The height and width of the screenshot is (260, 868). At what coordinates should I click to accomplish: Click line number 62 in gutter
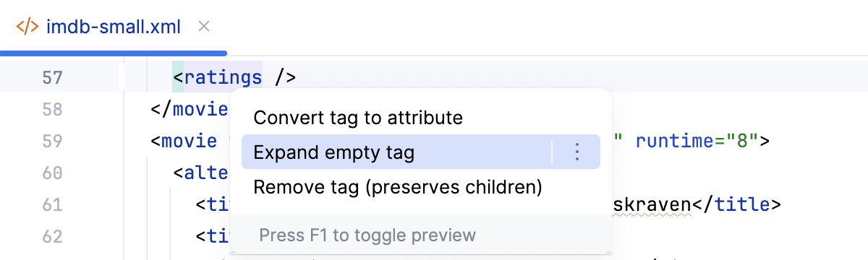click(52, 236)
